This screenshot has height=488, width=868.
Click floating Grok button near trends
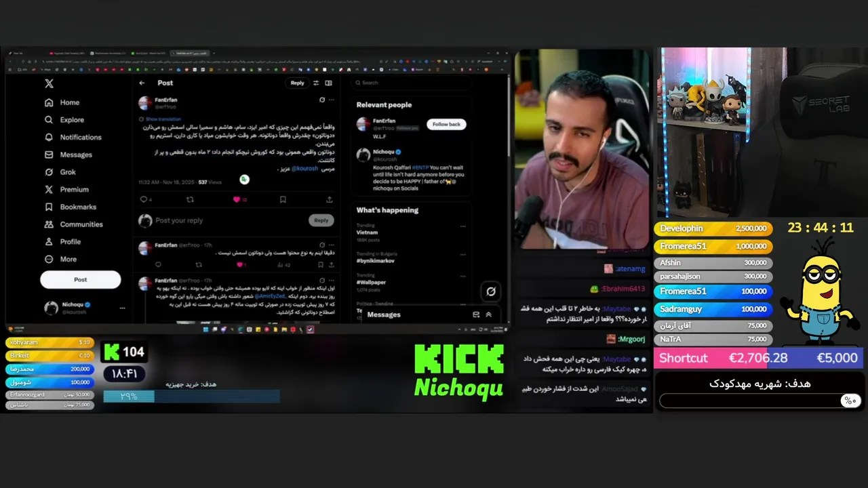click(491, 291)
